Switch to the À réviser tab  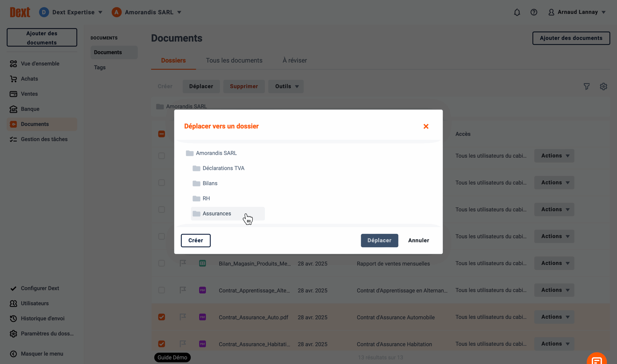[295, 60]
